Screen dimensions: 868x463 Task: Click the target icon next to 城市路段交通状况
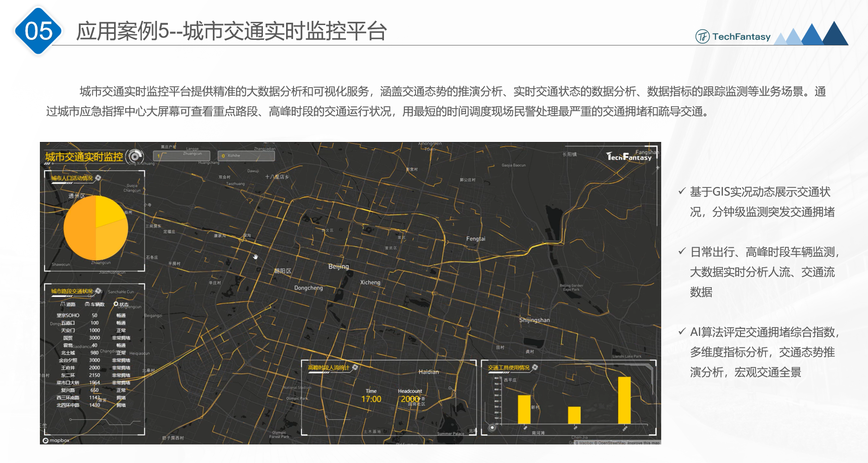[x=98, y=291]
